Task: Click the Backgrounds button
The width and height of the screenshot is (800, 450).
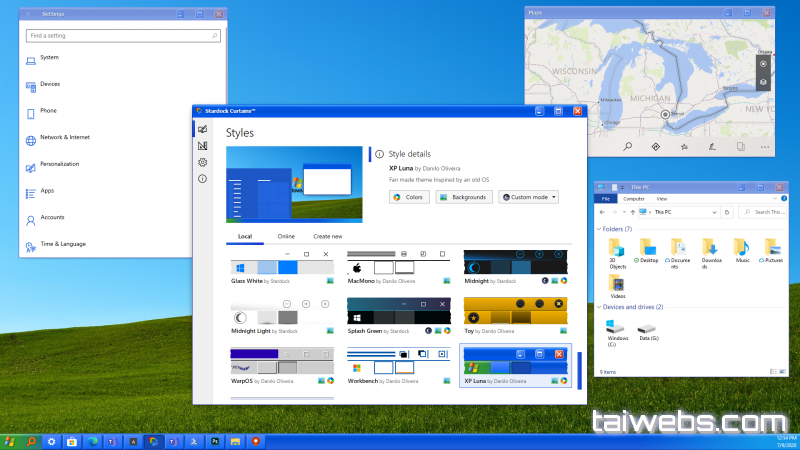Action: pos(465,197)
